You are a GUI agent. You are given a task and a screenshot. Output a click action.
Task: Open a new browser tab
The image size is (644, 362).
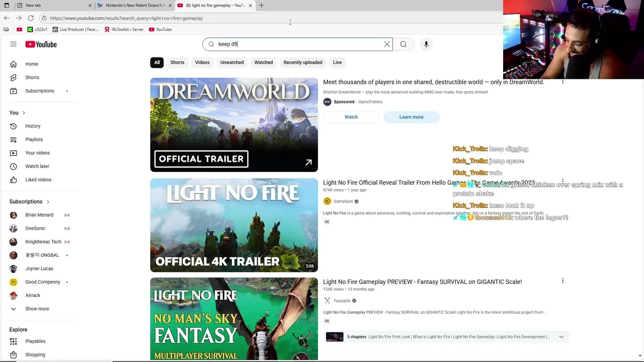pos(261,5)
